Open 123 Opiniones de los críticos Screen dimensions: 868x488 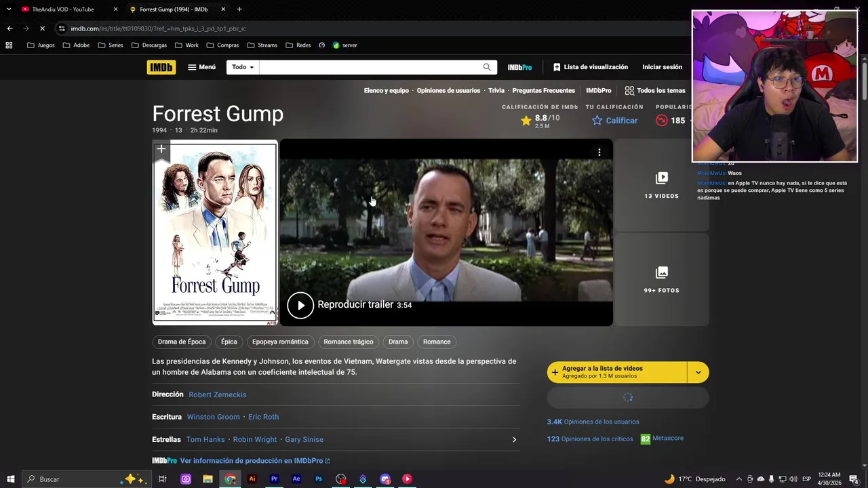point(590,439)
